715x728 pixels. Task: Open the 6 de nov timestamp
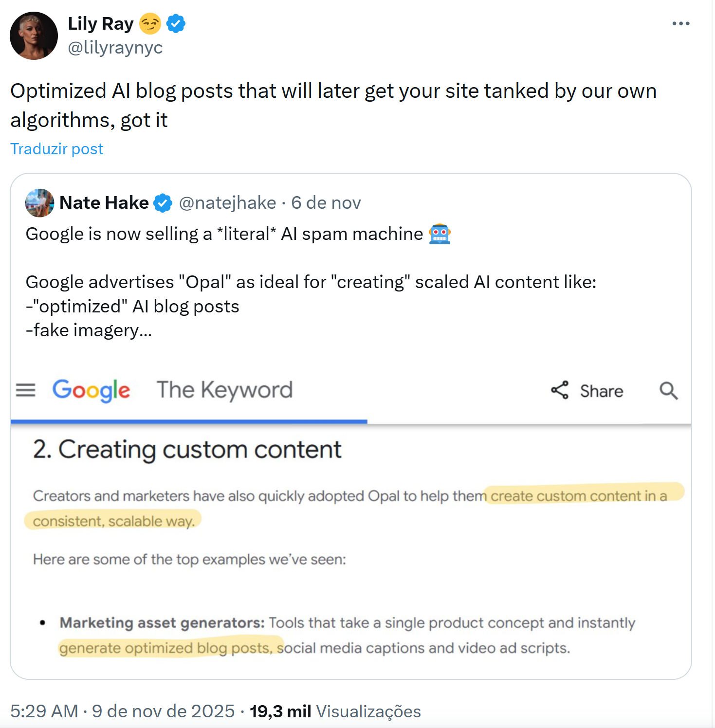click(326, 203)
